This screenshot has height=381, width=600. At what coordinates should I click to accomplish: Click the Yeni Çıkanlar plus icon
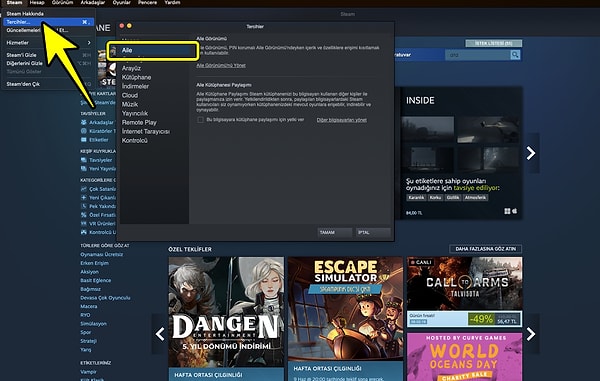[x=83, y=198]
